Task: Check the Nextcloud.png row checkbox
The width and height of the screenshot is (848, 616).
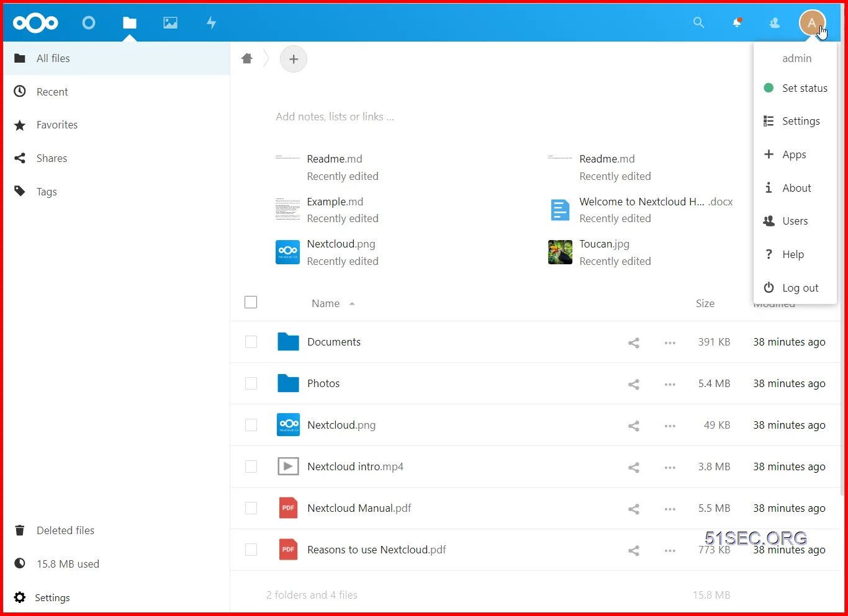Action: 251,425
